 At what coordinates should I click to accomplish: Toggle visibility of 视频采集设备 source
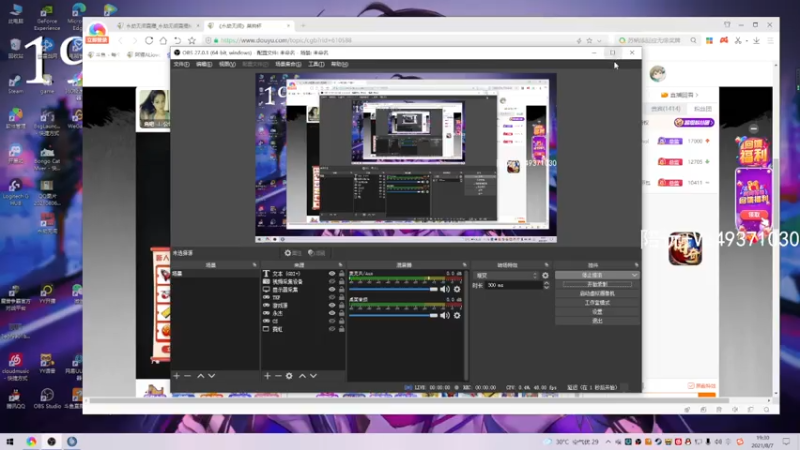332,282
